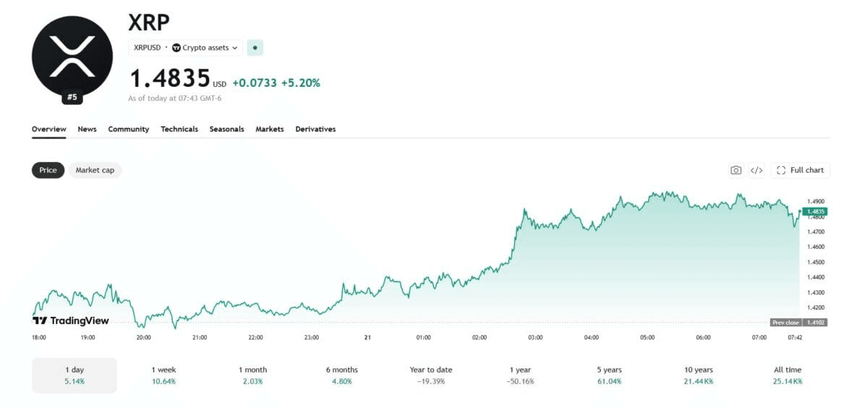Switch to the Markets tab
The image size is (868, 408).
click(270, 129)
